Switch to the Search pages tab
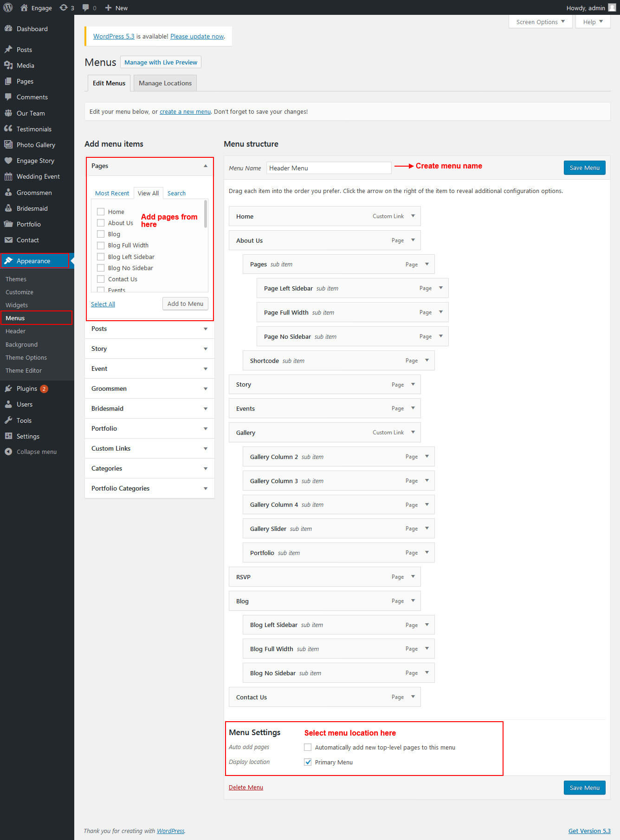 click(x=176, y=193)
